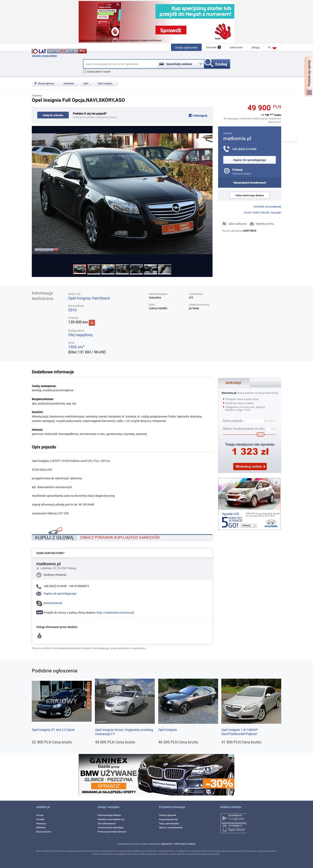The image size is (313, 868).
Task: Open Opel Insignia 1.8/140KM listing title
Action: pos(240,732)
